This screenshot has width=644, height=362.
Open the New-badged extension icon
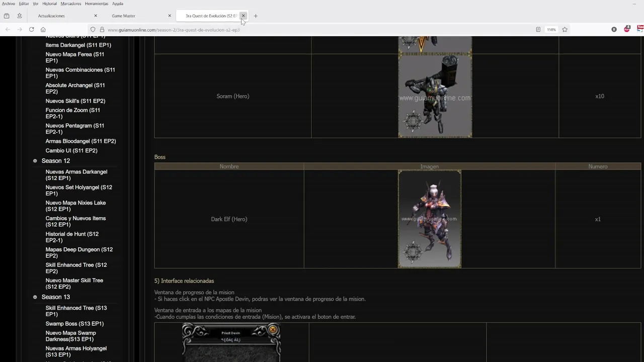(x=640, y=29)
